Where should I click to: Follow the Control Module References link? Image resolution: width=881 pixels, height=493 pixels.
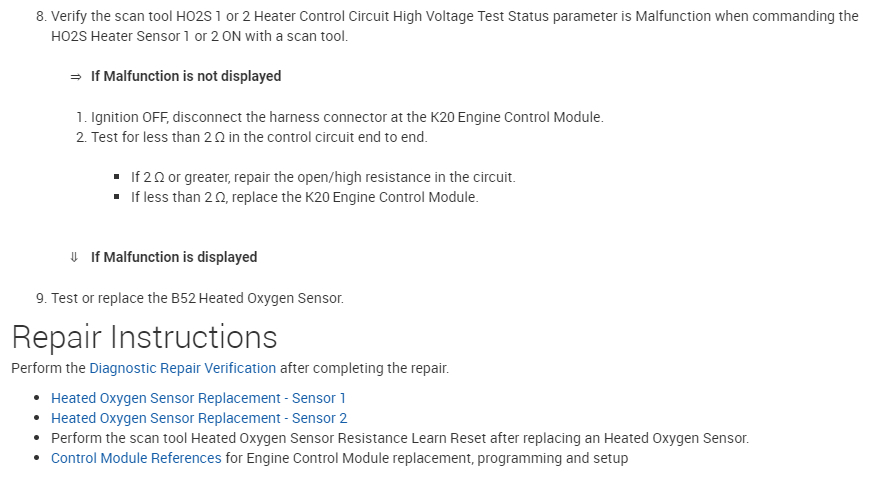(136, 458)
